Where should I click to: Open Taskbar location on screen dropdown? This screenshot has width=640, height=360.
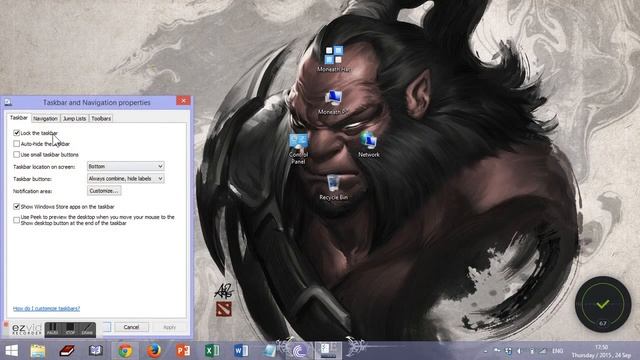click(126, 167)
